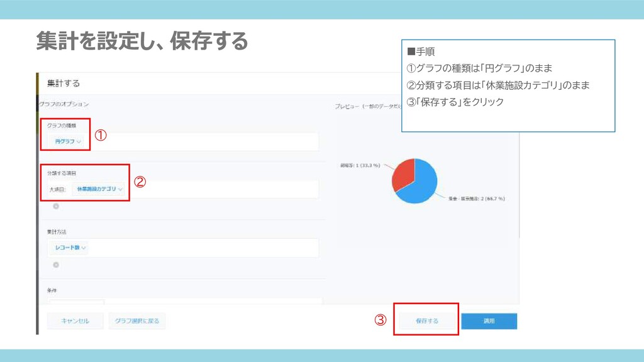The width and height of the screenshot is (644, 362).
Task: Click the 分類する項目 label
Action: pos(62,173)
